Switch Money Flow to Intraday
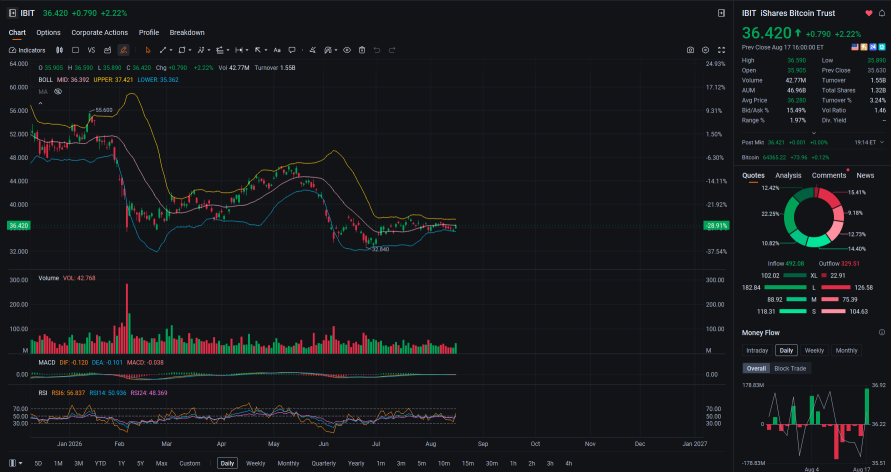Image resolution: width=891 pixels, height=472 pixels. 757,350
